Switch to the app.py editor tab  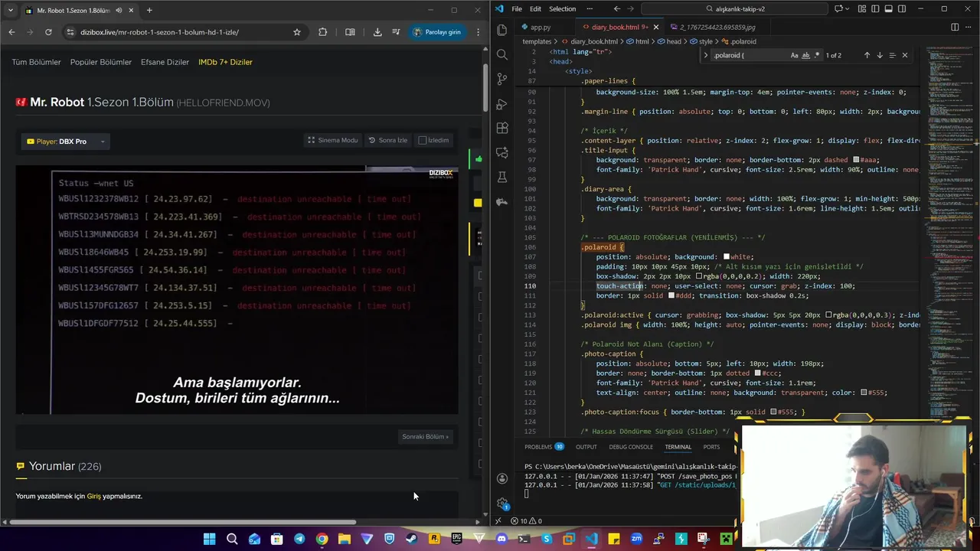click(x=540, y=28)
